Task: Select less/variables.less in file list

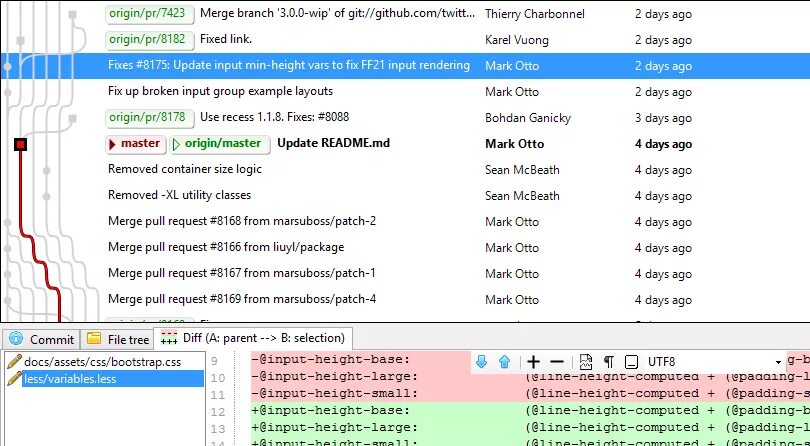Action: pos(70,379)
